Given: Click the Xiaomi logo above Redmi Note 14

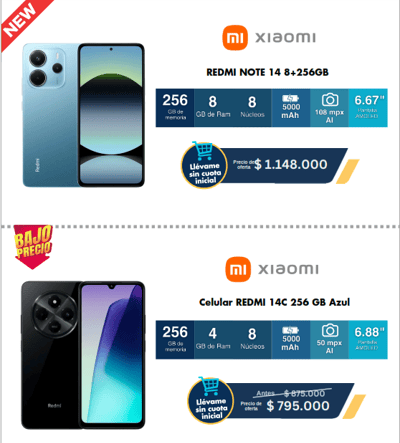Looking at the screenshot, I should pos(269,38).
